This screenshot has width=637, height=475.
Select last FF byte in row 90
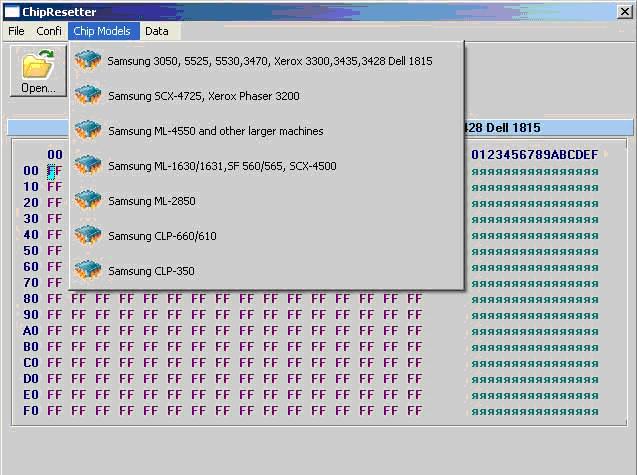pos(414,315)
